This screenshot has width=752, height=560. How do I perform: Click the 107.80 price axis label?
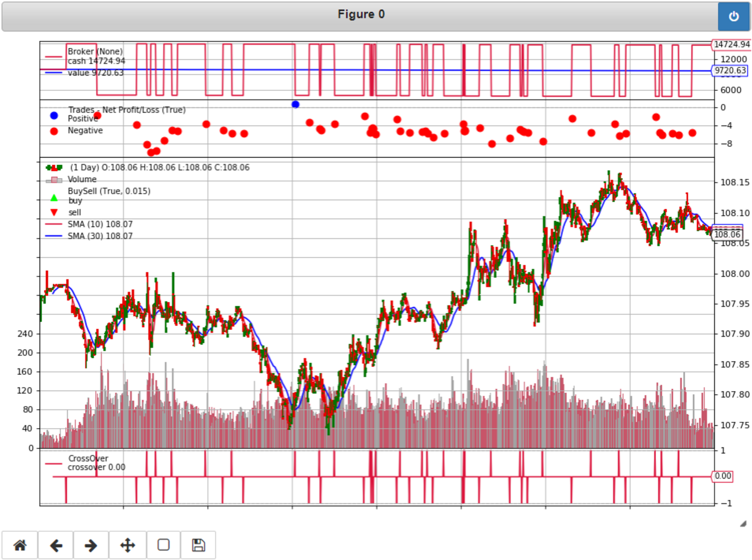(735, 395)
